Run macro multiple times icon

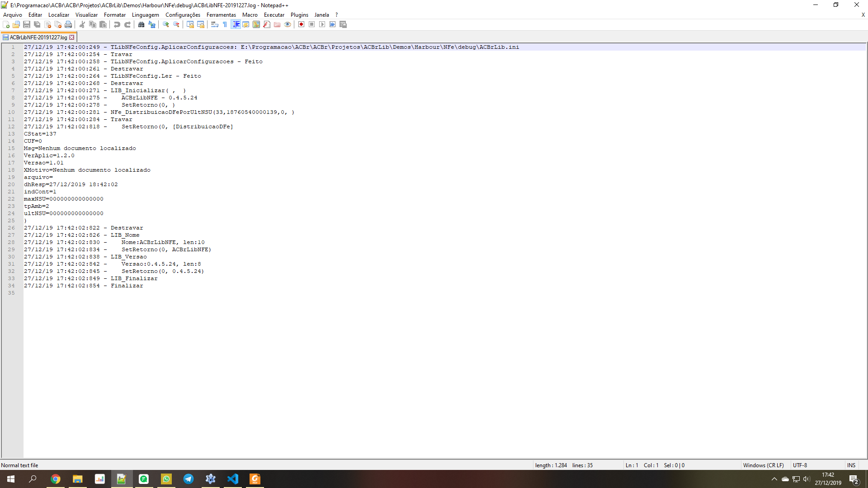333,24
